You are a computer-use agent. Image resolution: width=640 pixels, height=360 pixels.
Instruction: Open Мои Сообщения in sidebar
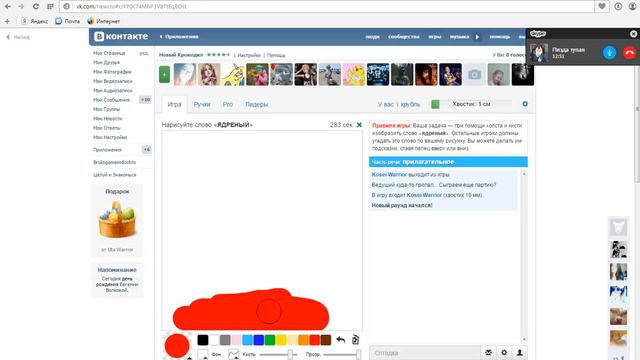coord(111,100)
